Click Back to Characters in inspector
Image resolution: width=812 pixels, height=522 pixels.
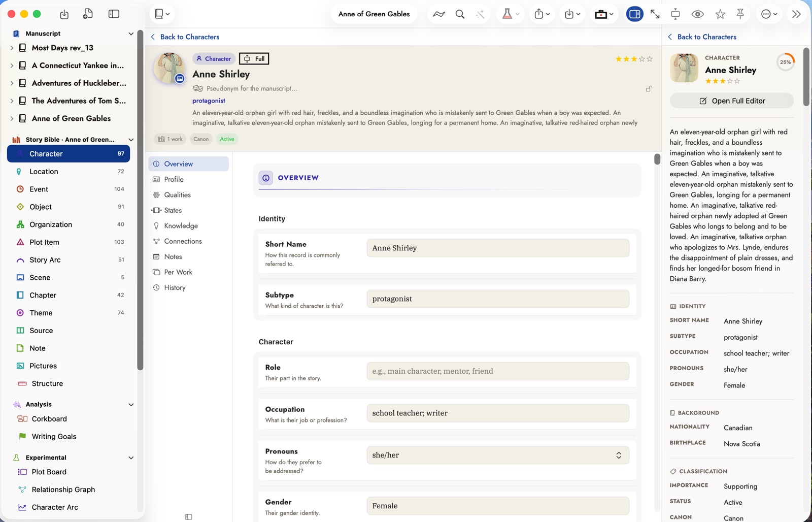point(702,37)
